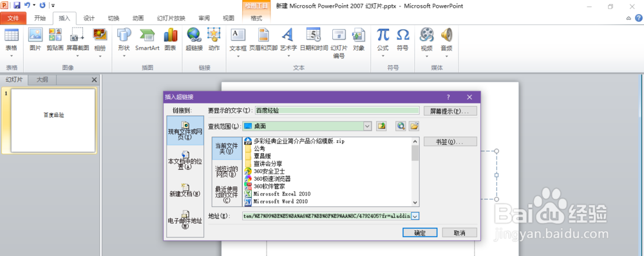644x256 pixels.
Task: Open PowerPoint help question icon
Action: pyautogui.click(x=639, y=17)
